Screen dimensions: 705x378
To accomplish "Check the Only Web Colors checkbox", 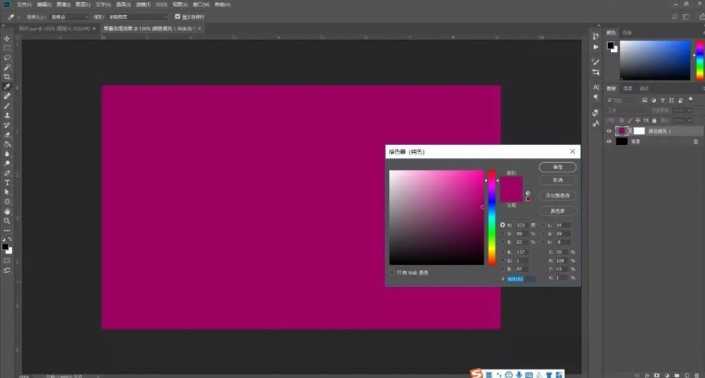I will pos(392,272).
